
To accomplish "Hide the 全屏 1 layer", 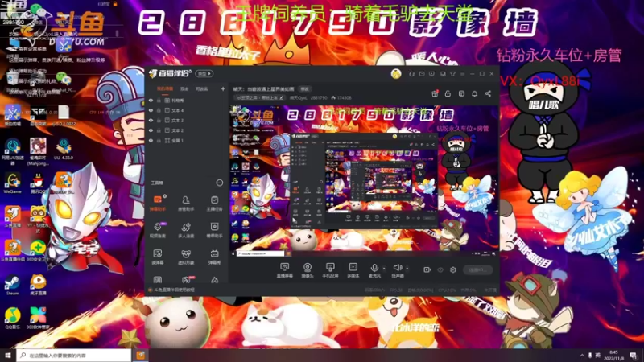I will coord(151,140).
